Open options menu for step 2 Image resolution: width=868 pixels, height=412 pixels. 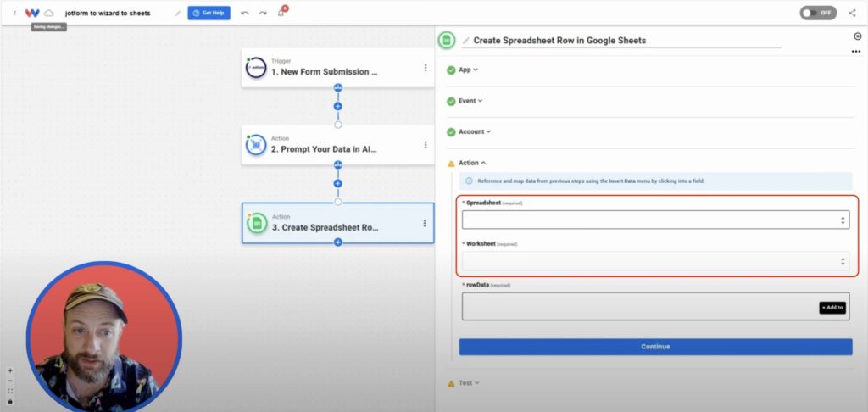click(x=426, y=144)
